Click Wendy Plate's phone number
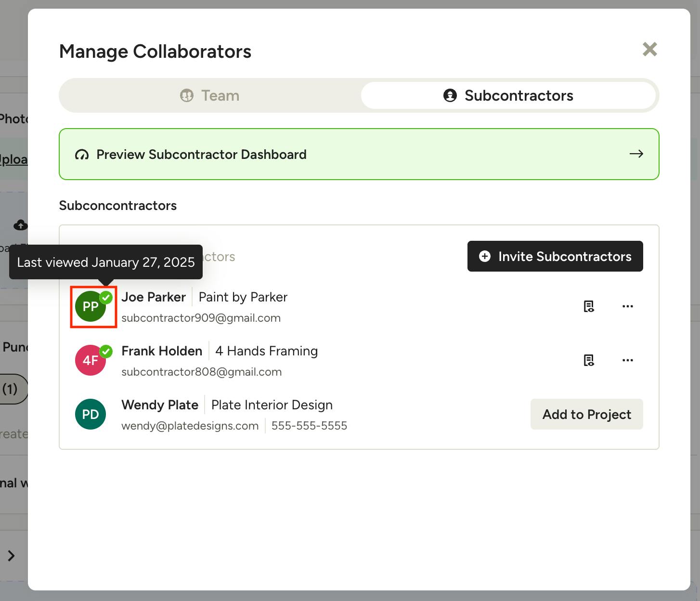The height and width of the screenshot is (601, 700). pyautogui.click(x=309, y=426)
